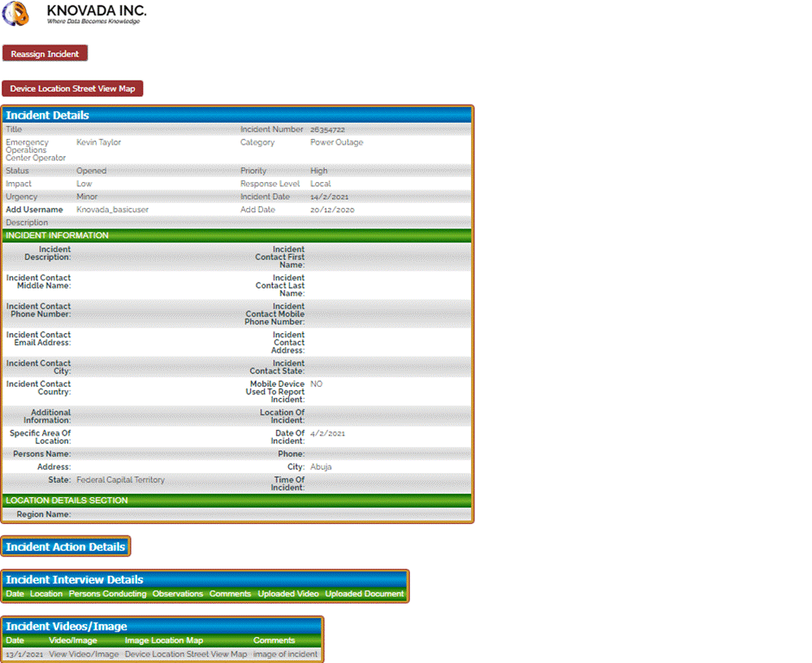The image size is (812, 663).
Task: Open Device Location Street View Map table link
Action: click(x=186, y=654)
